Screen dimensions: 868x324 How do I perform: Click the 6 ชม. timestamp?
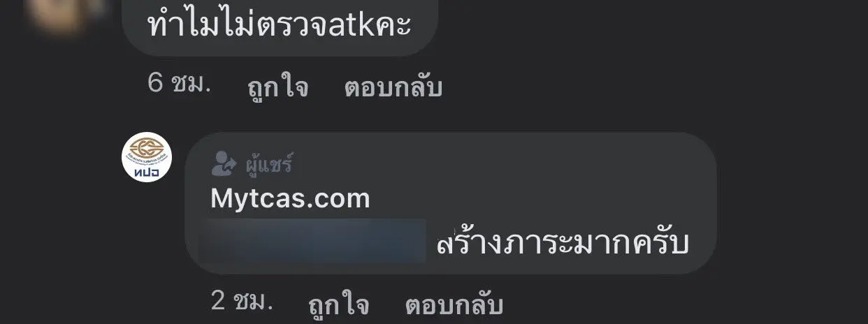coord(179,84)
